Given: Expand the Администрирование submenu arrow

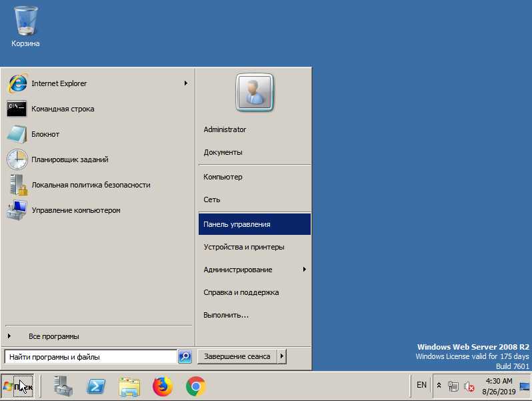Looking at the screenshot, I should [x=305, y=270].
